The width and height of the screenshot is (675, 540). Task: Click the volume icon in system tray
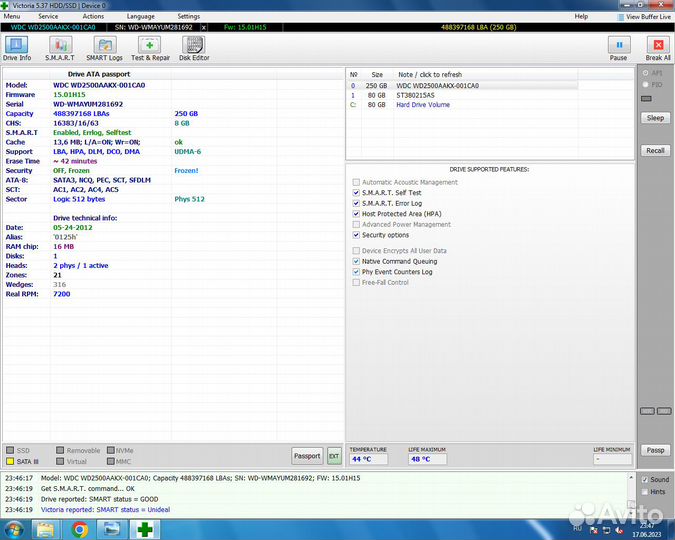pyautogui.click(x=619, y=531)
